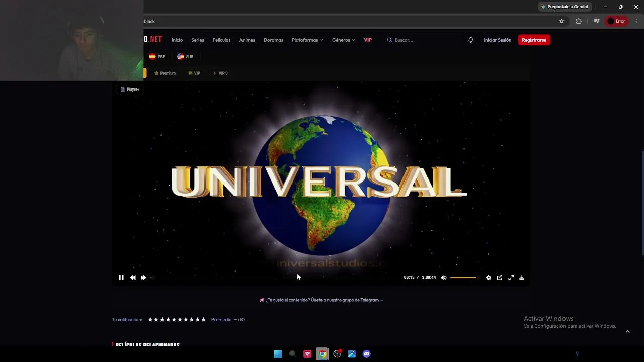Click the Tu calificación label
Image resolution: width=644 pixels, height=362 pixels.
pyautogui.click(x=127, y=320)
